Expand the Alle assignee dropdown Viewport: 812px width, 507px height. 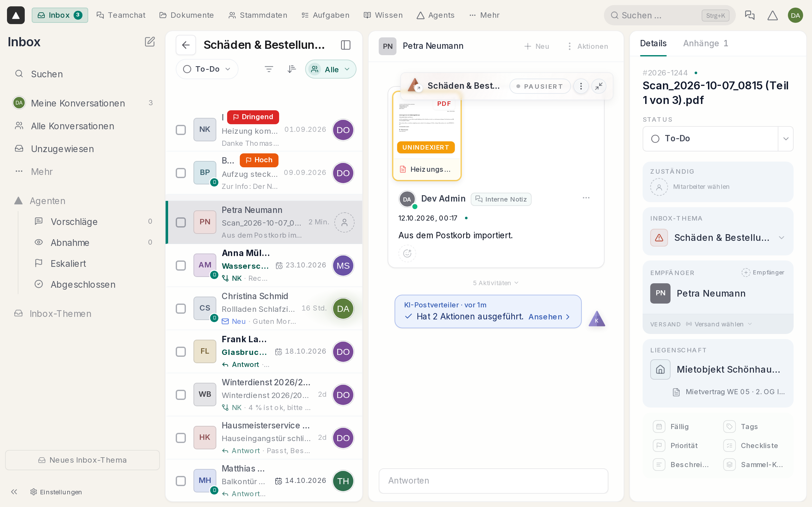pos(331,69)
